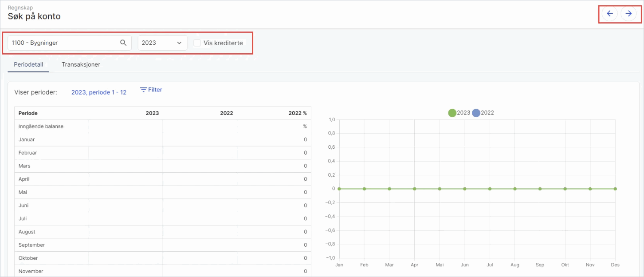Enable the Vis krediterte checkbox
Screen dimensions: 644x277
point(197,43)
